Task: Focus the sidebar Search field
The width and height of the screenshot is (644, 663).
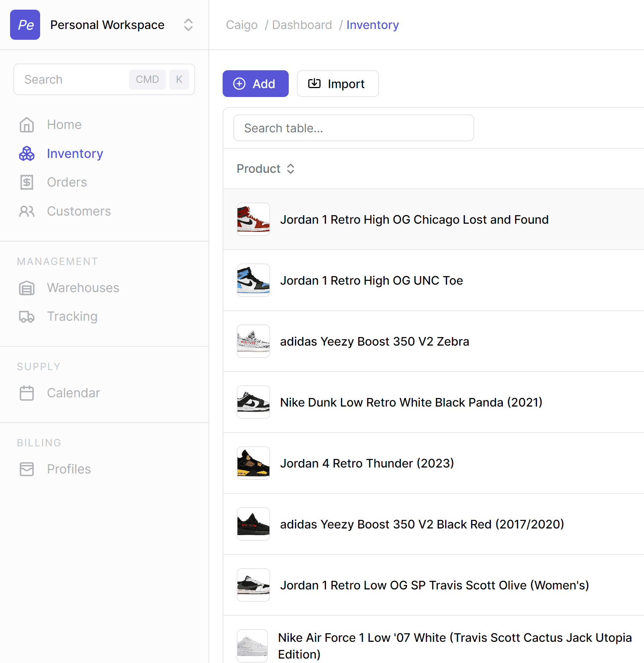Action: 104,79
